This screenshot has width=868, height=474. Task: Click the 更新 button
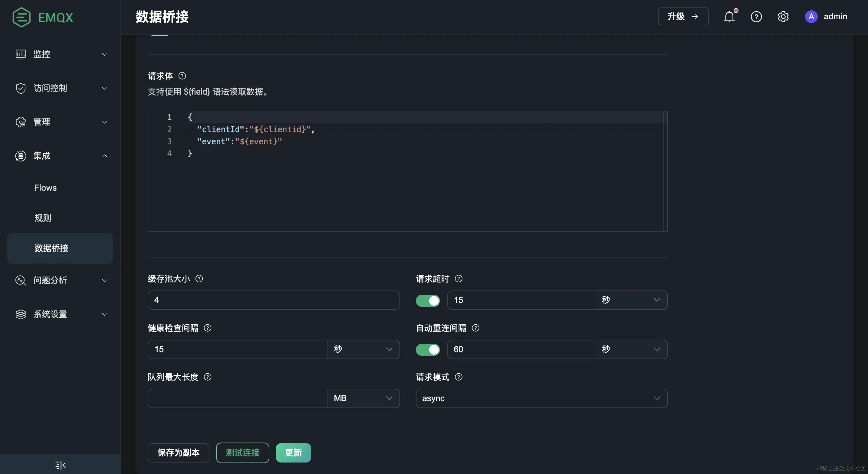pos(293,453)
